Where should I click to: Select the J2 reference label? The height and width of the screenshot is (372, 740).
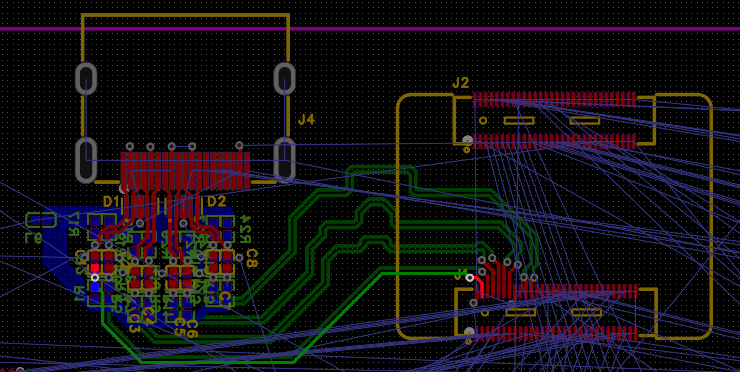point(461,83)
